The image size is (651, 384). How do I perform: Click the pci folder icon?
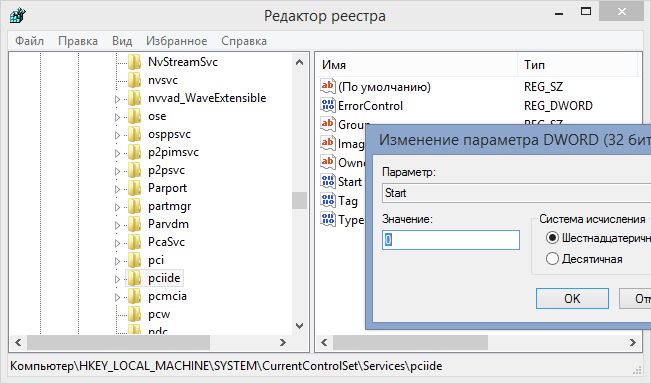click(x=134, y=260)
